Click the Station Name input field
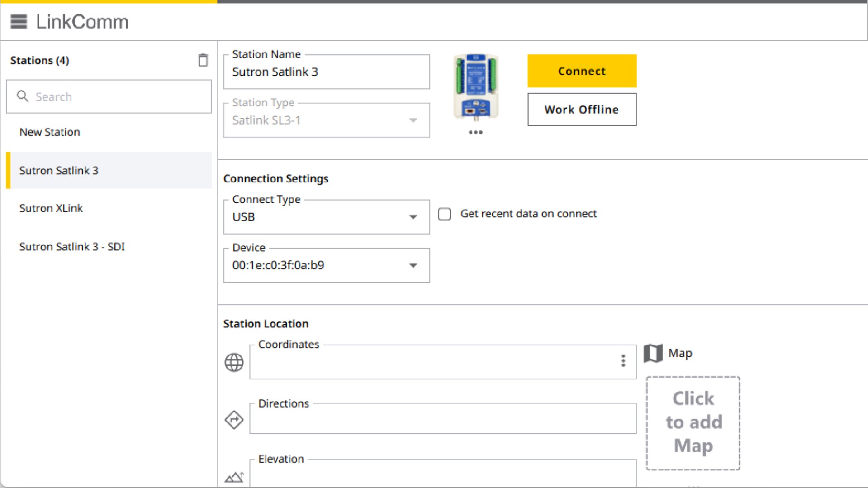Screen dimensions: 868x489 [x=327, y=72]
